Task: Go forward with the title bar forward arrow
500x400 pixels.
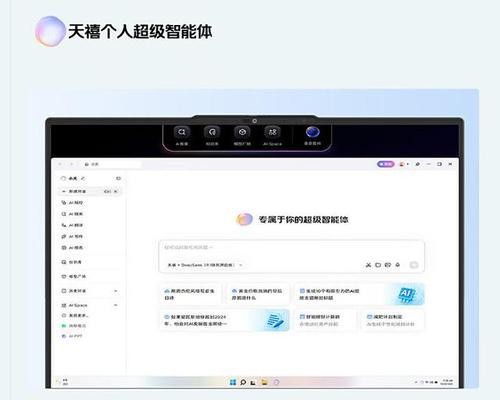Action: coord(71,164)
